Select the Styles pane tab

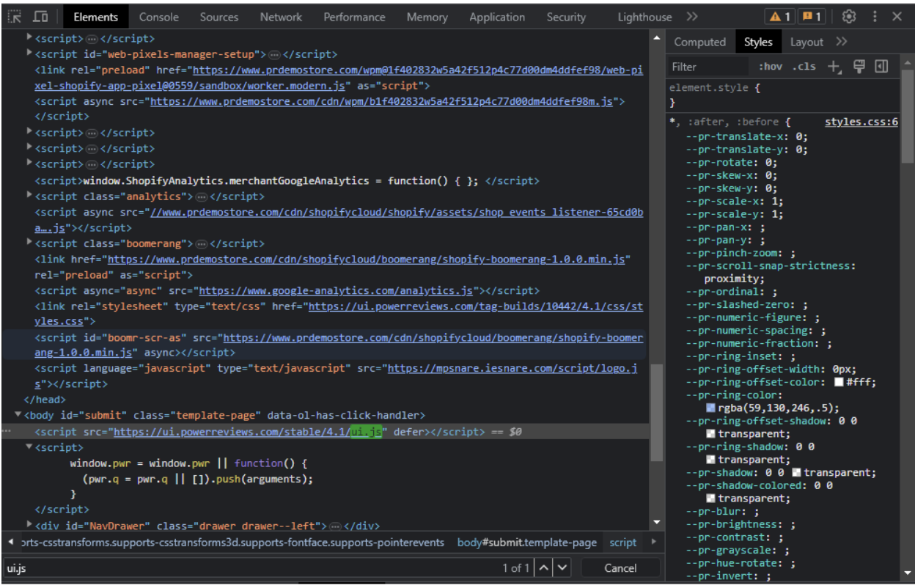coord(758,42)
